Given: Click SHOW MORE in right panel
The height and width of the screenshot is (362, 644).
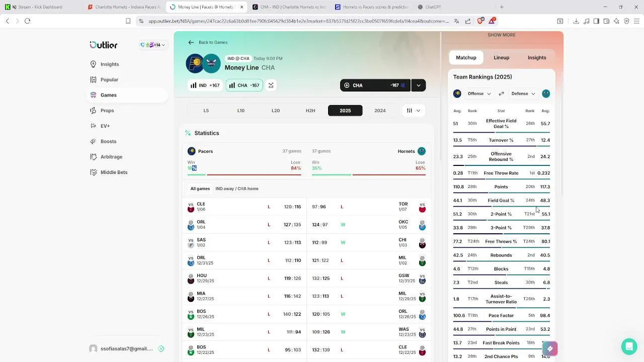Looking at the screenshot, I should click(x=502, y=35).
